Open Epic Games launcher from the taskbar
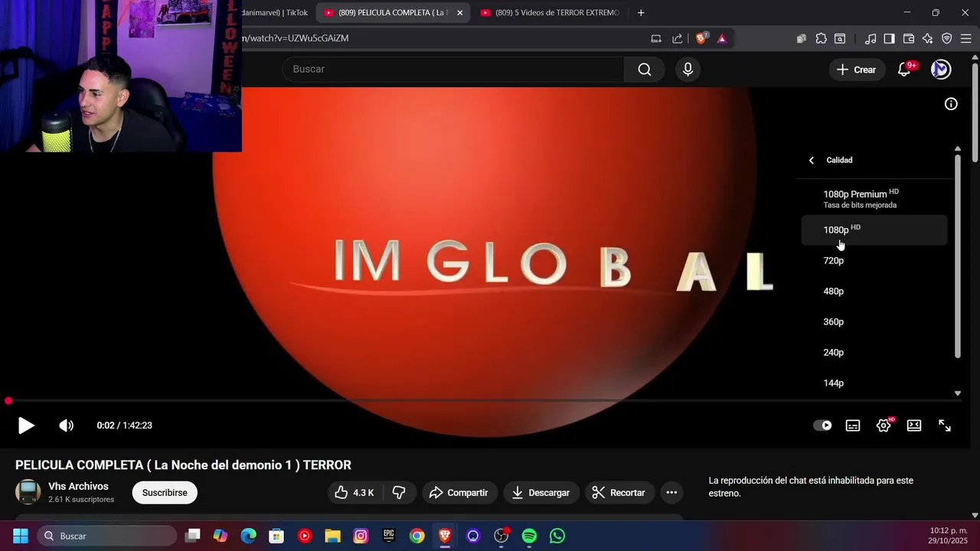Image resolution: width=980 pixels, height=551 pixels. 389,536
